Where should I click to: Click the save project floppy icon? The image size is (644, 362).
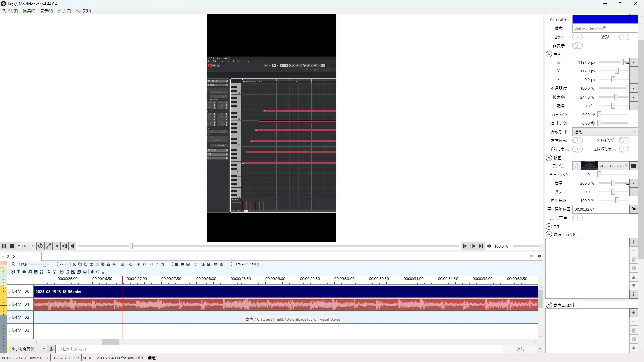[x=188, y=264]
